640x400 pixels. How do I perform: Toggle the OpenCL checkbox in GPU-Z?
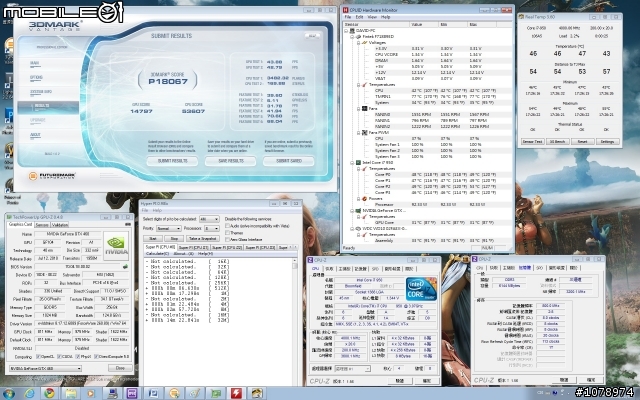click(38, 357)
